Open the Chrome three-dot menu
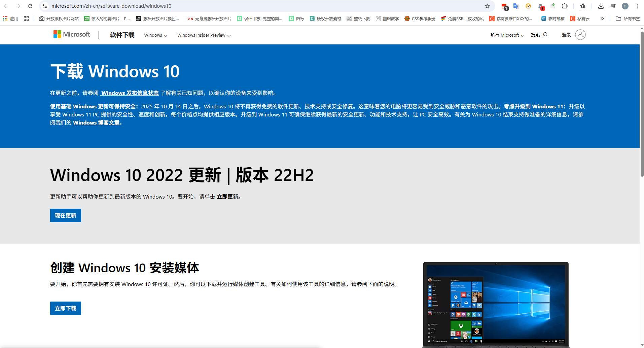The width and height of the screenshot is (644, 348). 637,6
